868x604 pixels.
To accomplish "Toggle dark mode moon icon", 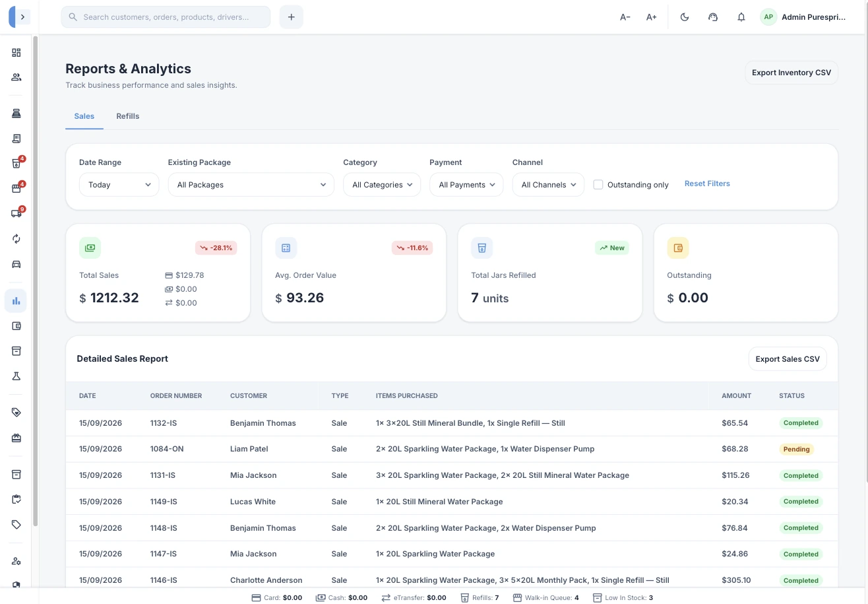I will coord(685,17).
